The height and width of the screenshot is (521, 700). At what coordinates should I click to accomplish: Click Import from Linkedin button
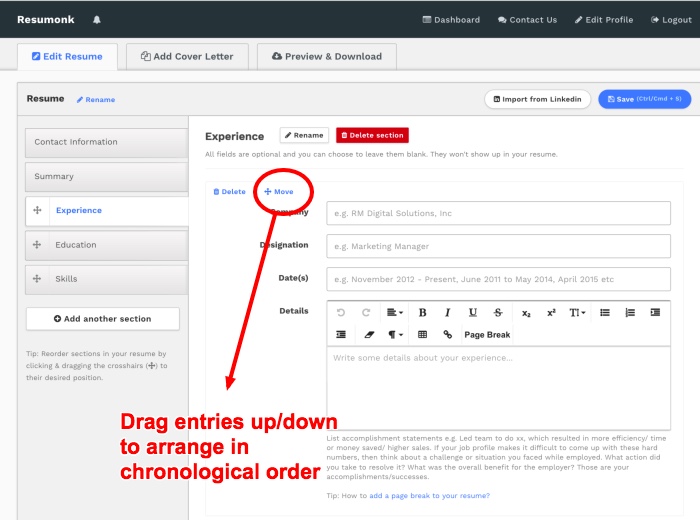point(538,99)
